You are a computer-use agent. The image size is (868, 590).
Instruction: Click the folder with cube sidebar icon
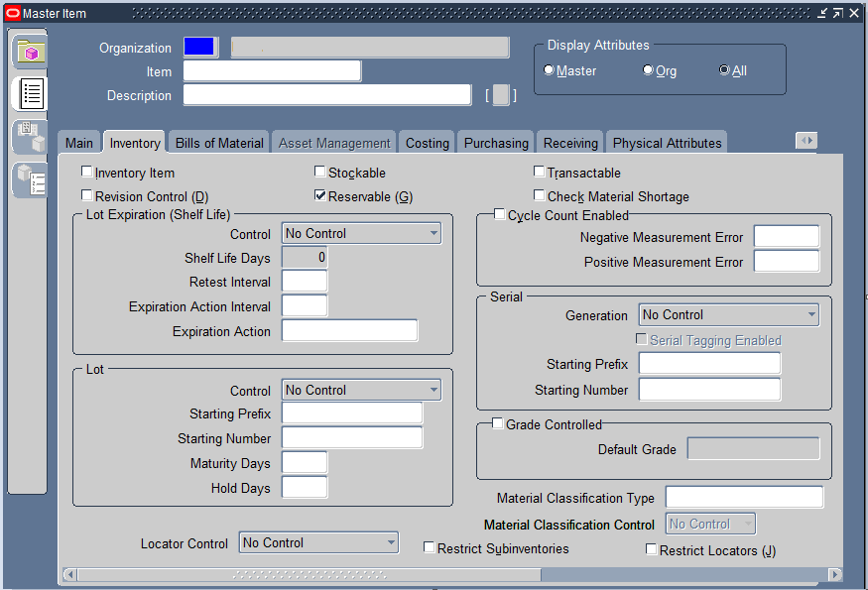(31, 52)
